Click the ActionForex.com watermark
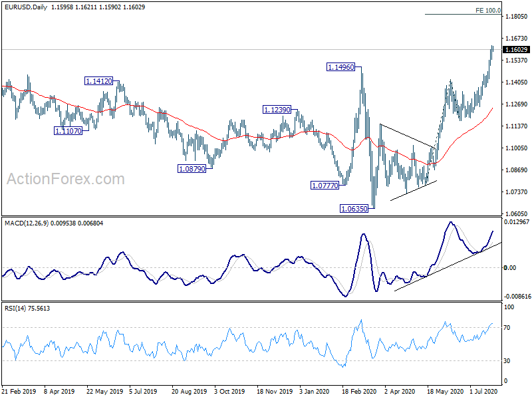The image size is (532, 399). [x=66, y=179]
